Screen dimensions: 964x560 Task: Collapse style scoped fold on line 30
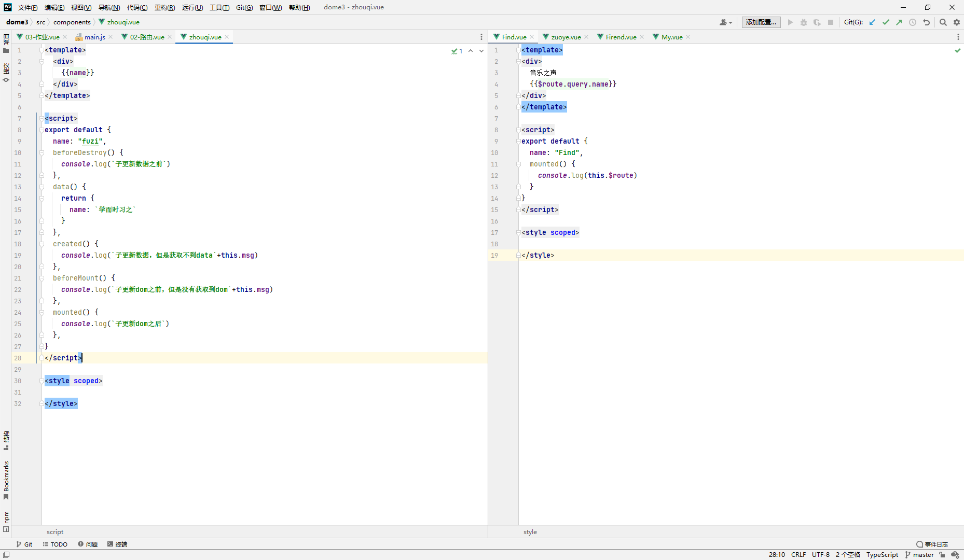(42, 381)
